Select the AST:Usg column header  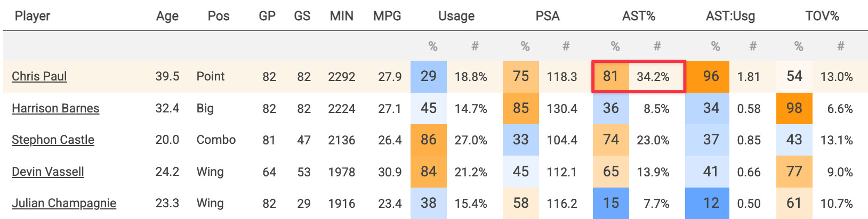click(730, 16)
